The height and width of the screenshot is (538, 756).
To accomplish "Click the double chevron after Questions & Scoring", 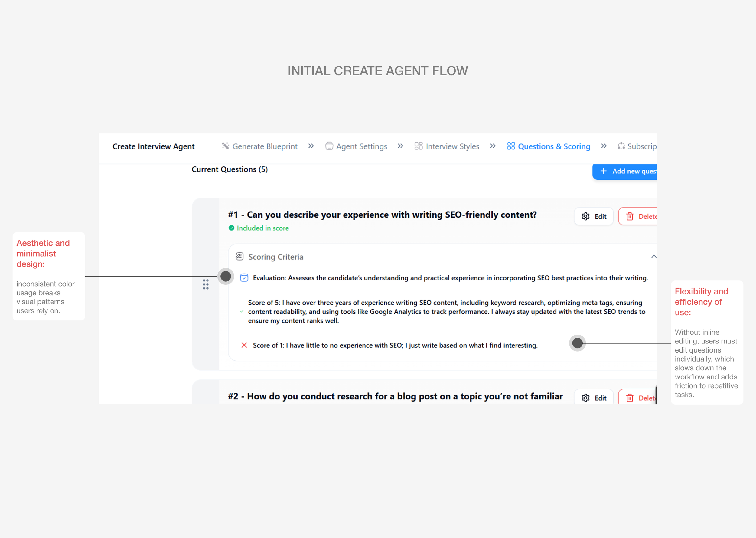I will (604, 146).
